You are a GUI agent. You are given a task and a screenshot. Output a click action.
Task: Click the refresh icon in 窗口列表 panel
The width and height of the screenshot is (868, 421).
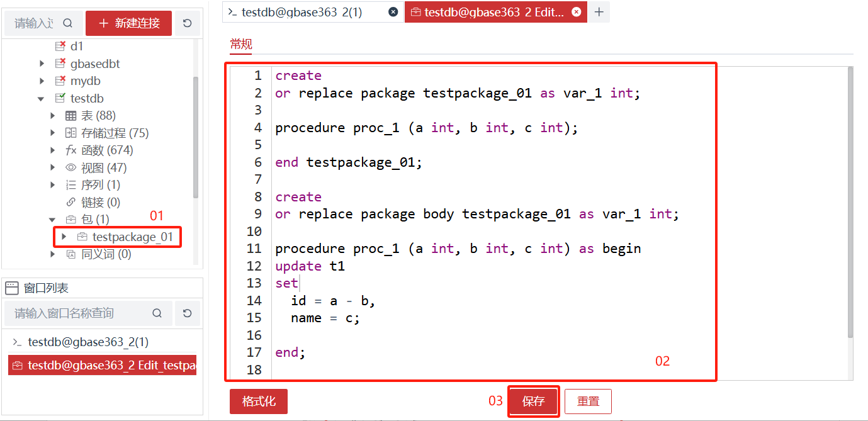[187, 313]
